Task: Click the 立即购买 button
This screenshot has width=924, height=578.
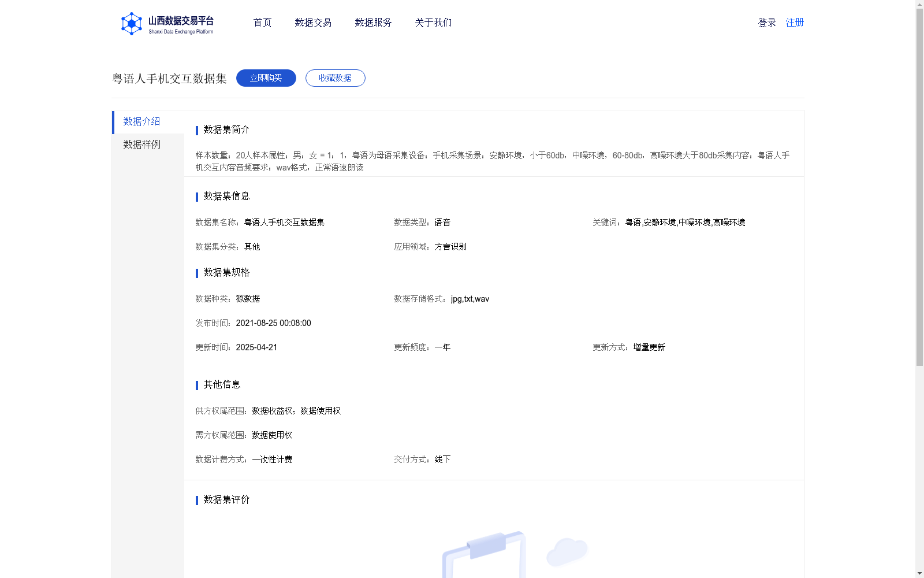Action: [266, 78]
